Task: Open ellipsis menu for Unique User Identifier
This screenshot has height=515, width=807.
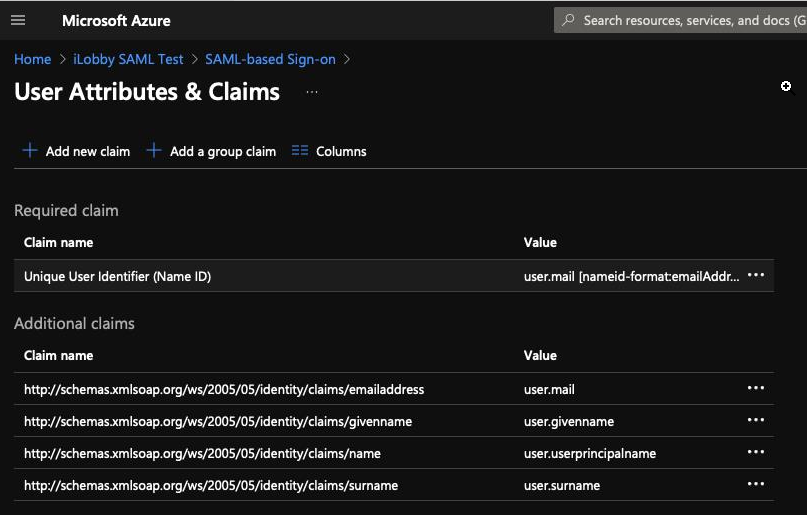Action: pos(756,275)
